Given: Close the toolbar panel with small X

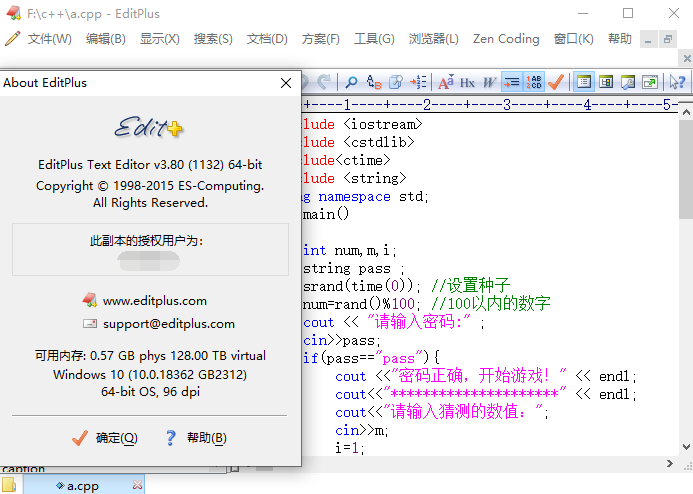Looking at the screenshot, I should coord(687,58).
